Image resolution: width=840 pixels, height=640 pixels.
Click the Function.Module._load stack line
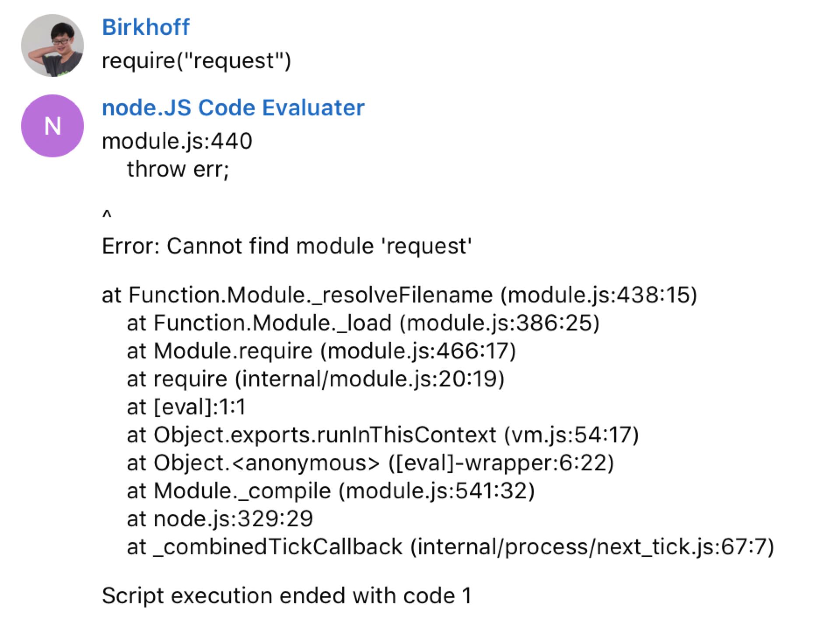[363, 323]
